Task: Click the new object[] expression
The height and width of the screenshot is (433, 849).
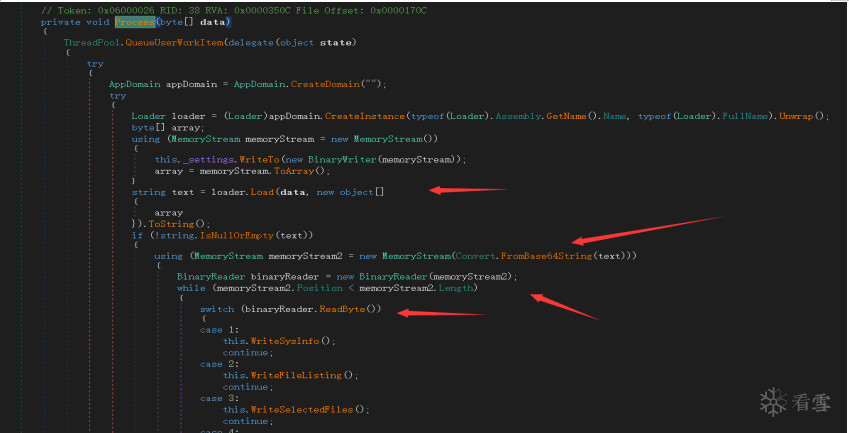Action: coord(350,192)
